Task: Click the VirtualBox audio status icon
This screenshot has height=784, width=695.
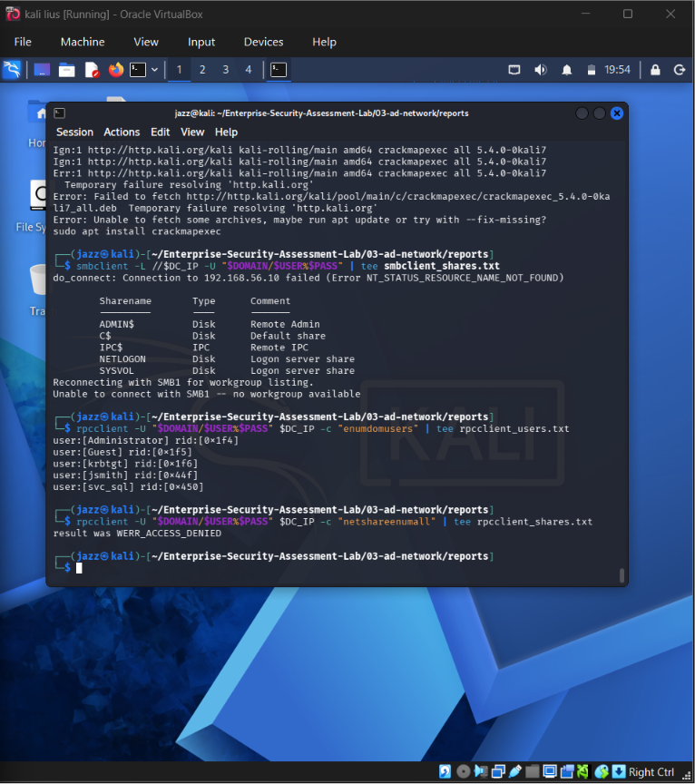Action: (481, 772)
